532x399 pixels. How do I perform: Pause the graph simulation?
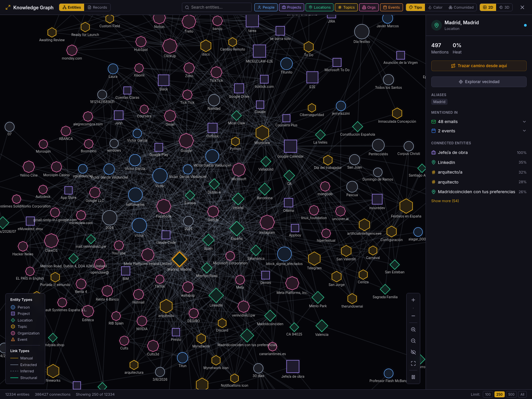(x=413, y=377)
